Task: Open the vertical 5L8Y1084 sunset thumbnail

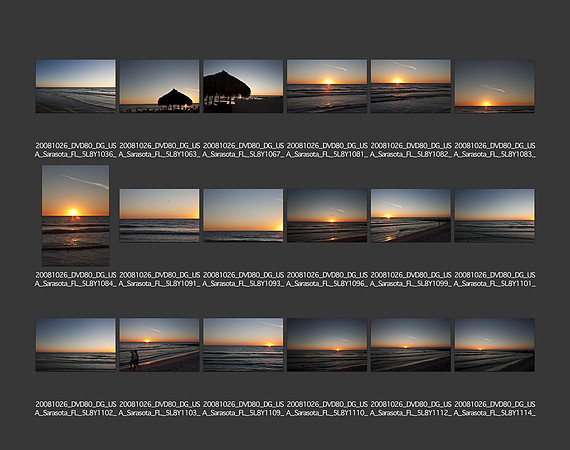Action: click(x=76, y=216)
